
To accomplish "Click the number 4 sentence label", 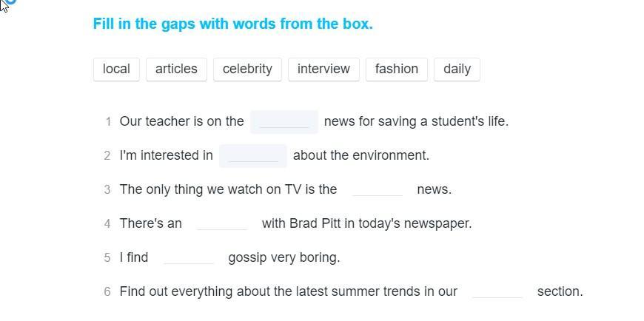I will pyautogui.click(x=108, y=223).
